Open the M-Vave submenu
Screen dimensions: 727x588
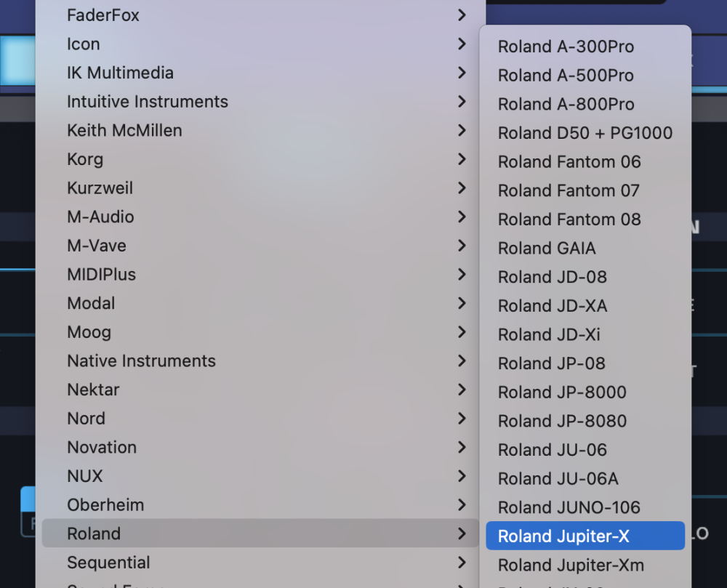260,246
